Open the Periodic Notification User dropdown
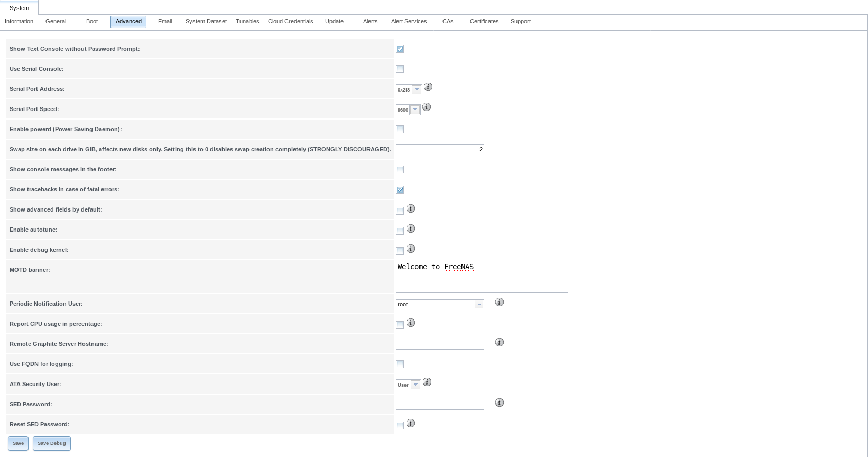The width and height of the screenshot is (868, 457). 478,305
